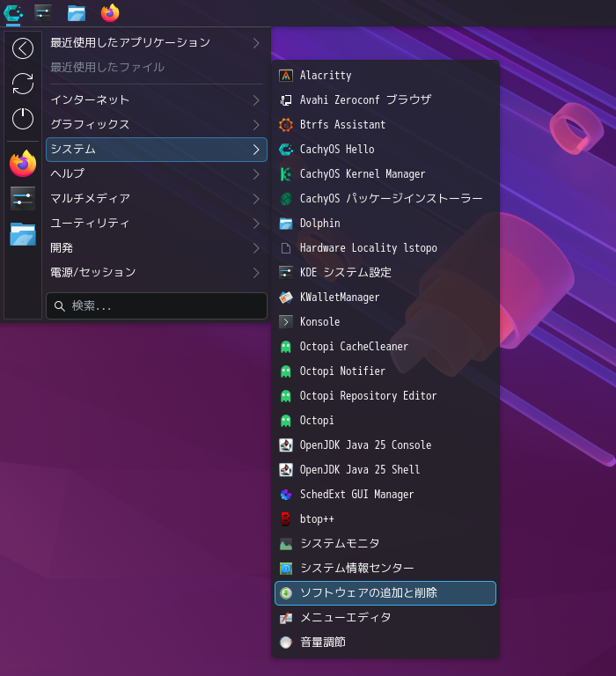This screenshot has height=676, width=616.
Task: Open Octopi Notifier icon
Action: (x=286, y=371)
